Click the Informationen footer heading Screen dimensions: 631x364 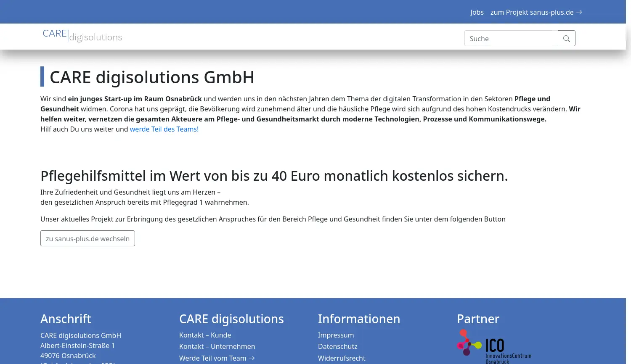359,319
